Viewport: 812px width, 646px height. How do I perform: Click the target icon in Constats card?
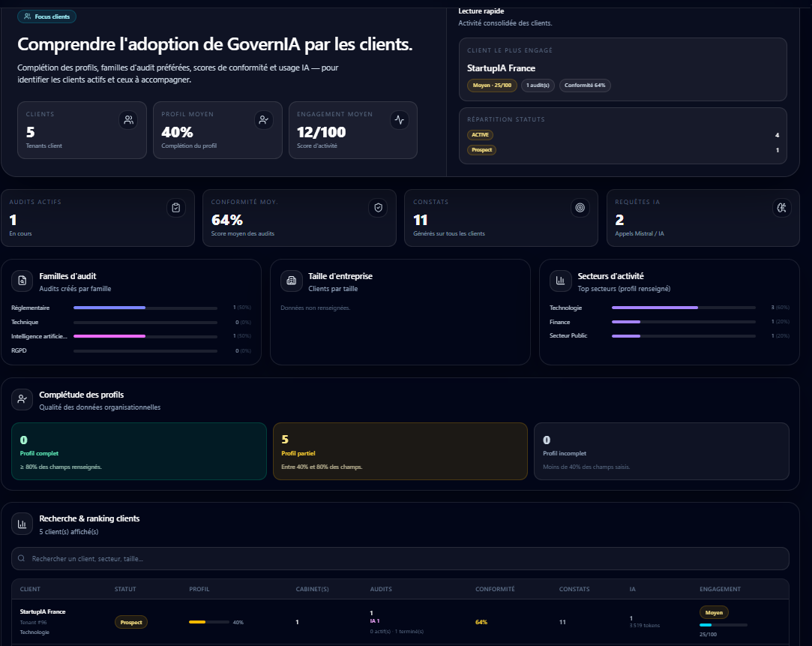coord(580,208)
